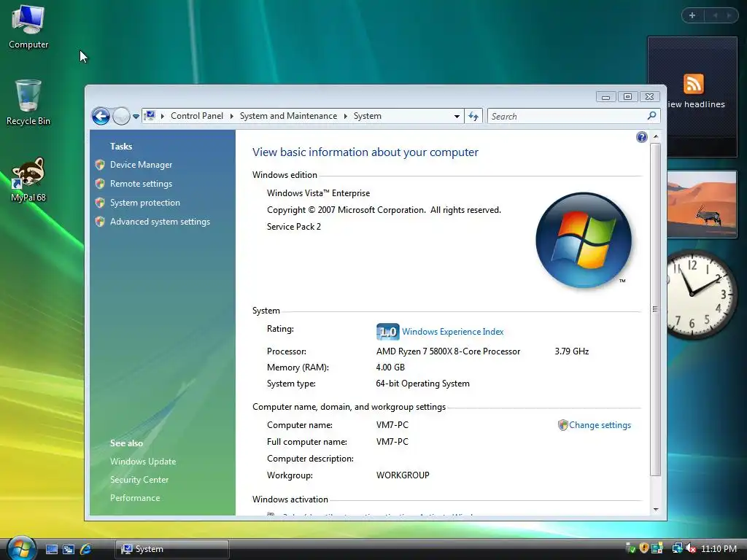Select the Recycle Bin desktop icon

point(28,103)
